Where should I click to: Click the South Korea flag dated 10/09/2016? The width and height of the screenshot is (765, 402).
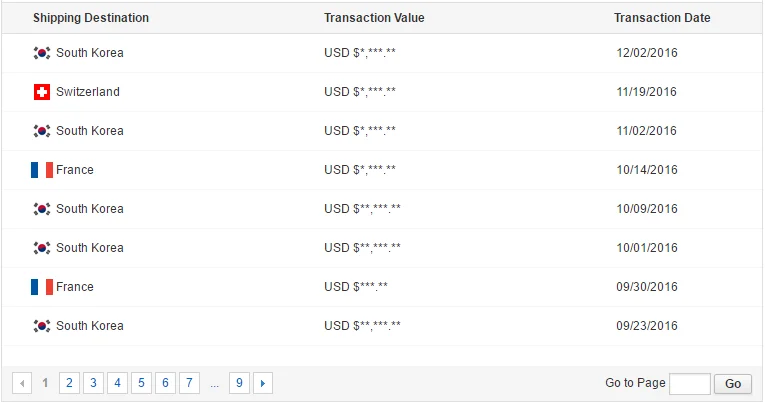tap(42, 209)
